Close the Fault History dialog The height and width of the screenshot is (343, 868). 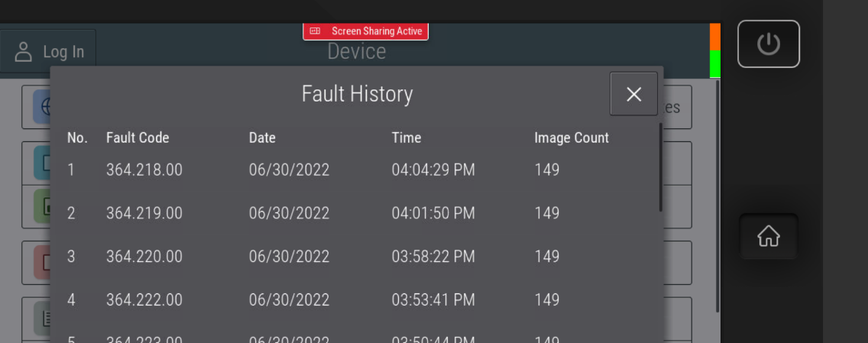coord(633,94)
